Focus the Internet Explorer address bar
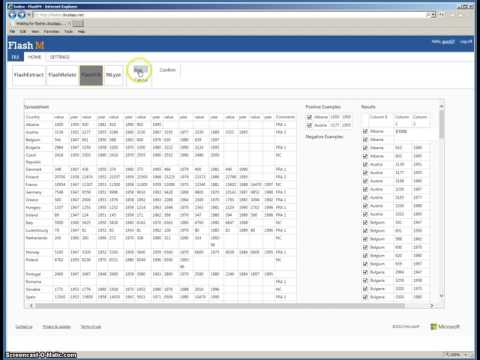The width and height of the screenshot is (480, 360). coord(230,15)
